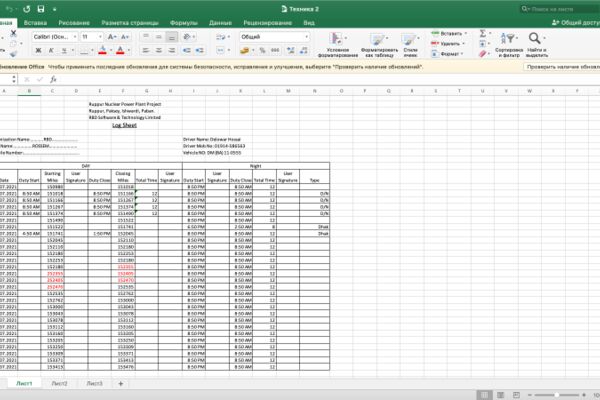Open the Формулы ribbon tab

[184, 23]
